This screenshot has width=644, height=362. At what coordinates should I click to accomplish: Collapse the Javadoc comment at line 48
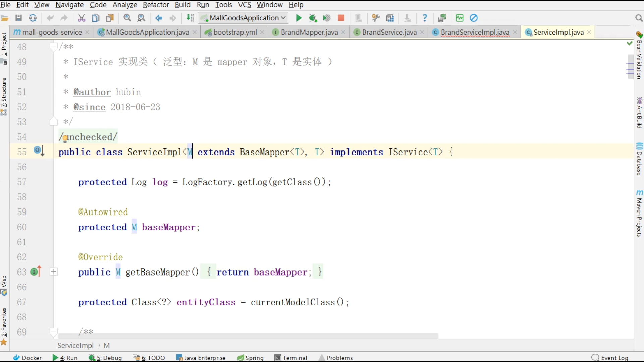[x=54, y=47]
